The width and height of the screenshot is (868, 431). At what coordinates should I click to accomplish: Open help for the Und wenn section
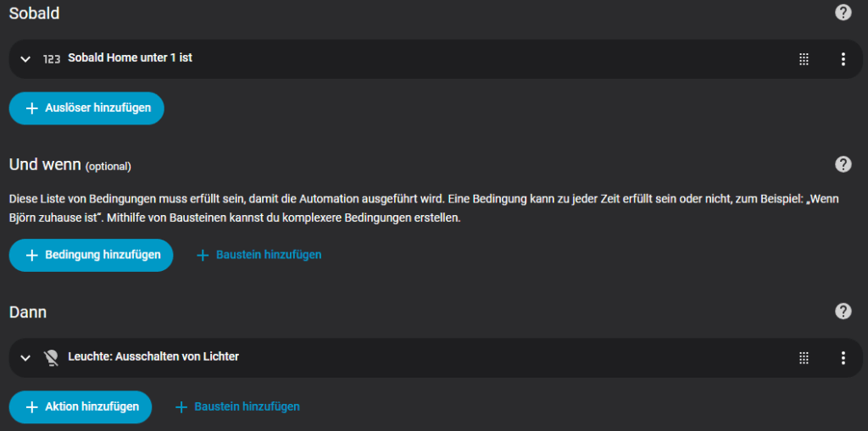[843, 163]
